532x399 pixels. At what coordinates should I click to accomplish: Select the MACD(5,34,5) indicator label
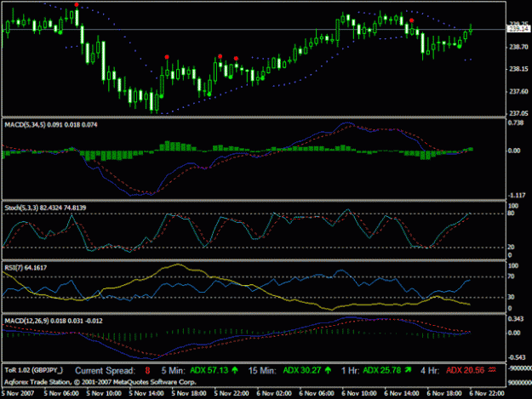tap(51, 125)
